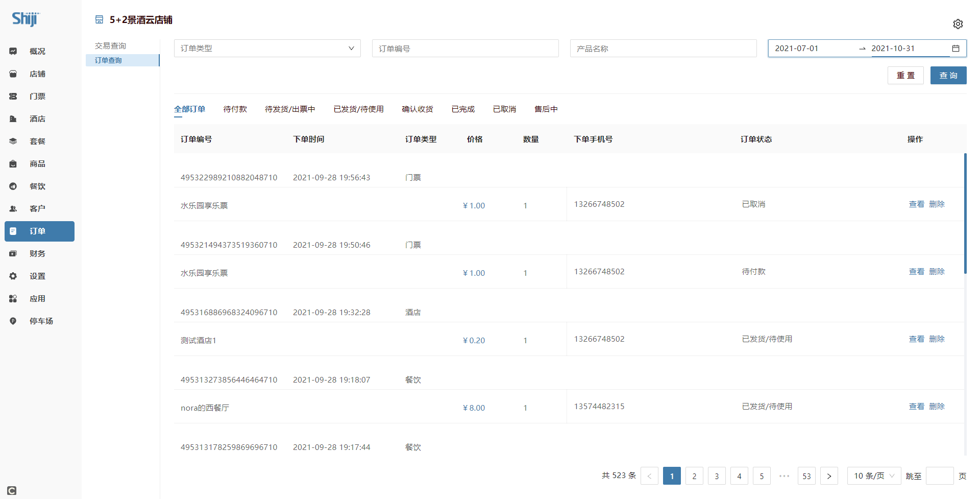Click order time 2021-09-28 19:32:28

(x=332, y=312)
